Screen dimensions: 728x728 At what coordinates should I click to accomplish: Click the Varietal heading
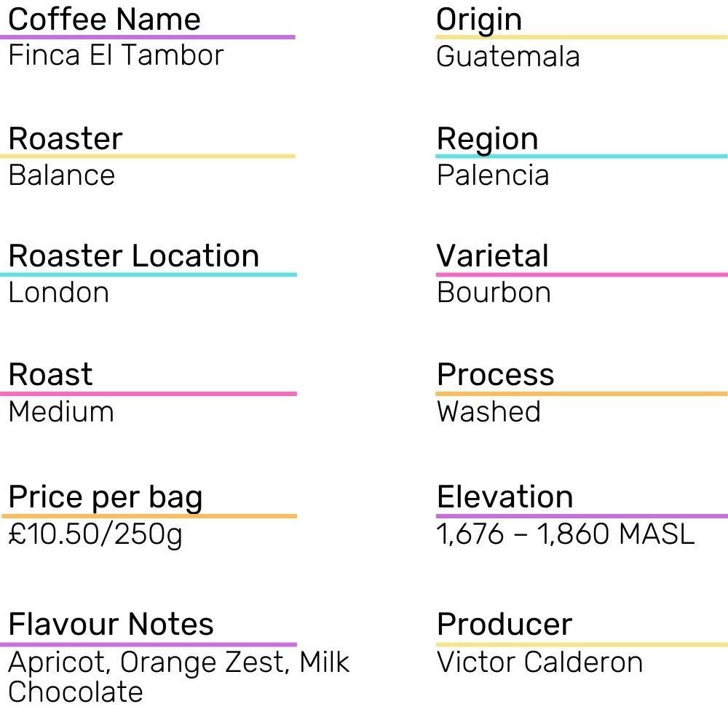pyautogui.click(x=493, y=256)
